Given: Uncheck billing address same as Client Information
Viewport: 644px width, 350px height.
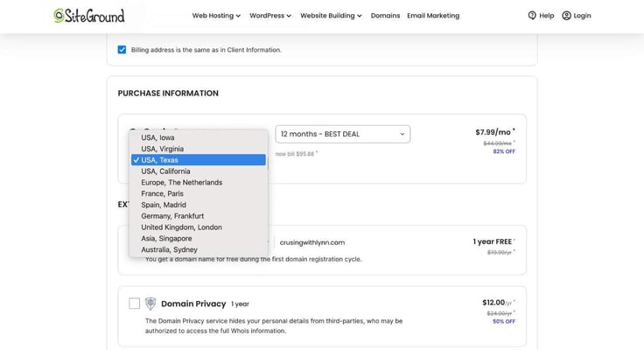Looking at the screenshot, I should tap(122, 50).
